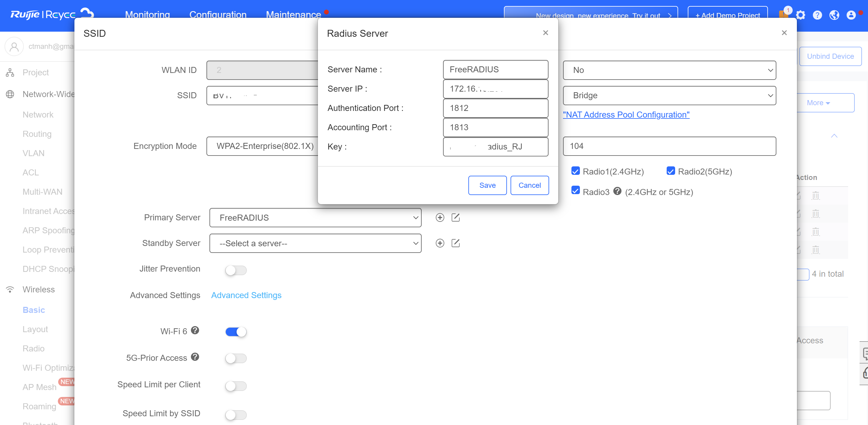Delete the first row in Action column
The width and height of the screenshot is (868, 425).
click(x=816, y=196)
